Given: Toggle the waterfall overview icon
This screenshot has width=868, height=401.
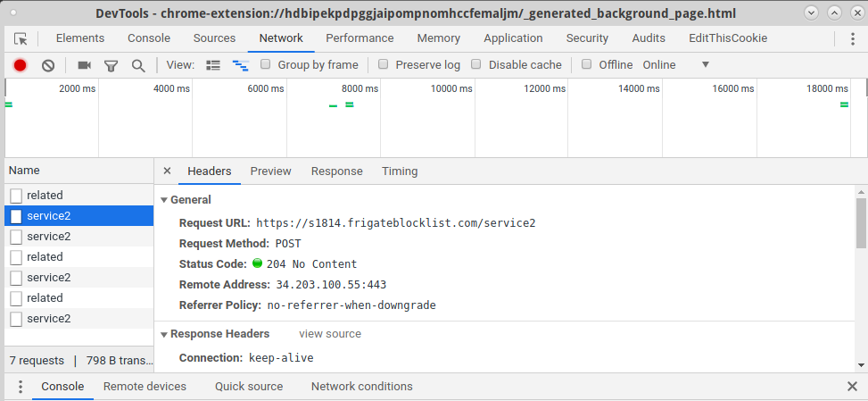Looking at the screenshot, I should (x=240, y=65).
